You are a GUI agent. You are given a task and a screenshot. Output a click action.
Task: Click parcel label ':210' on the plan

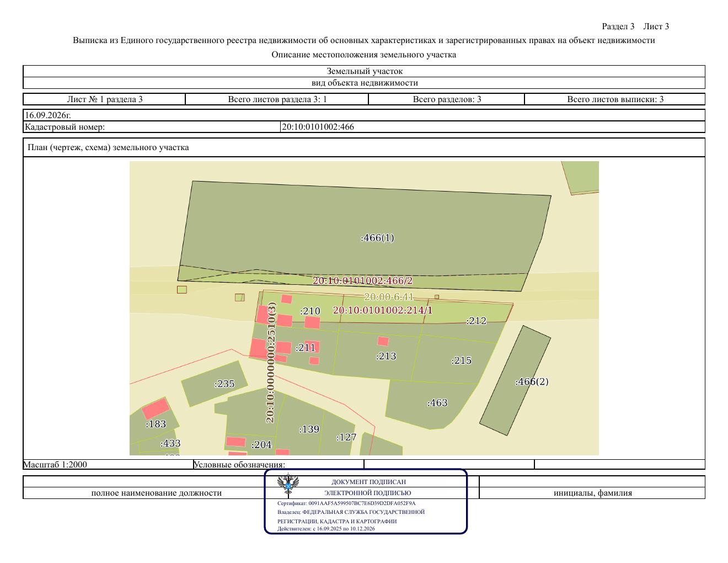(x=311, y=311)
